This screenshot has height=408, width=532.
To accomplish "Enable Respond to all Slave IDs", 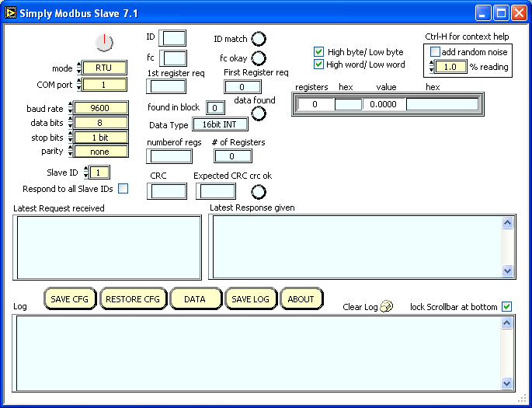I will [123, 188].
